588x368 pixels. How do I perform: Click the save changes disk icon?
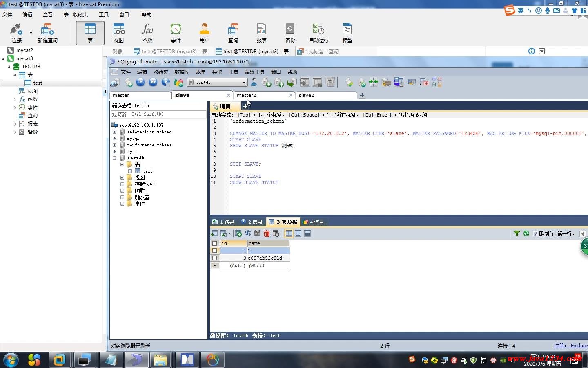click(257, 233)
